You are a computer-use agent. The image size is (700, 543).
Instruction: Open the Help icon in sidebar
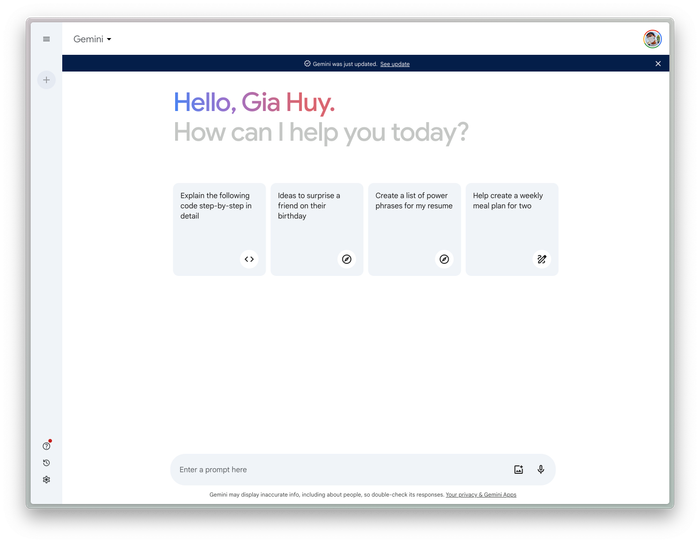[46, 446]
